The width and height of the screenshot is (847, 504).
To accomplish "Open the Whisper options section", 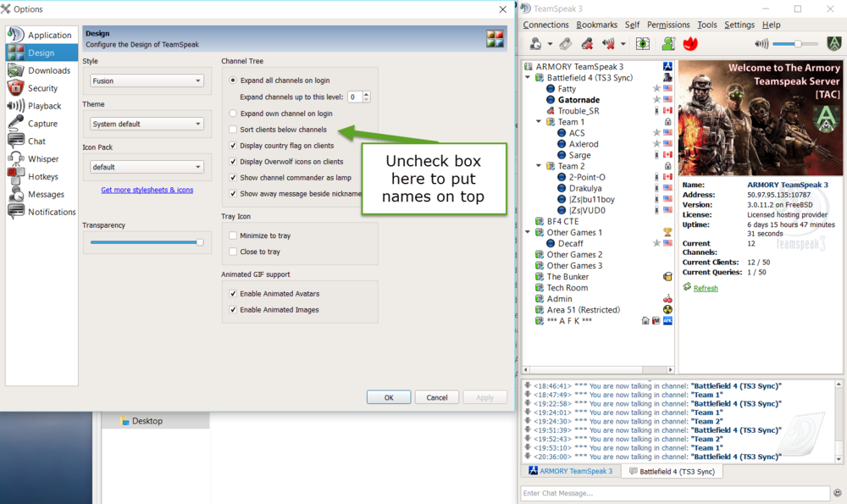I will (42, 158).
